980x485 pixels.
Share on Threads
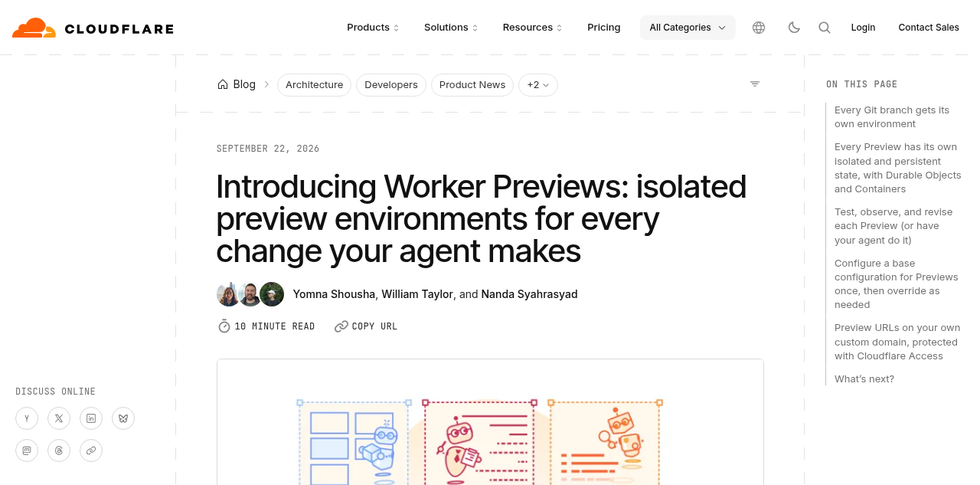59,451
